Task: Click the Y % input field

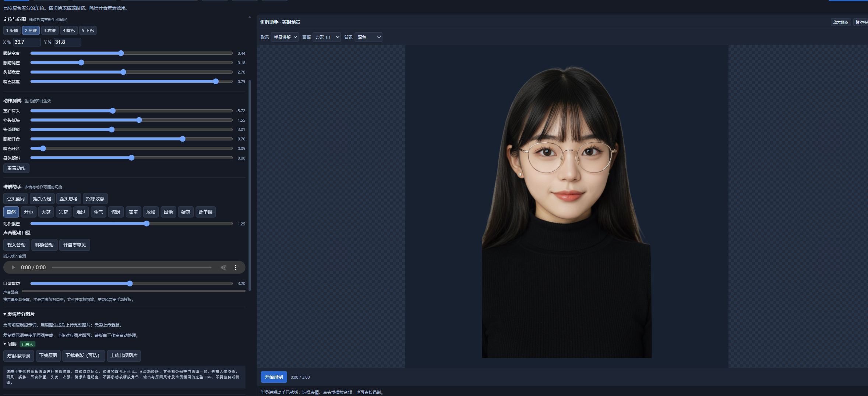Action: [x=67, y=42]
